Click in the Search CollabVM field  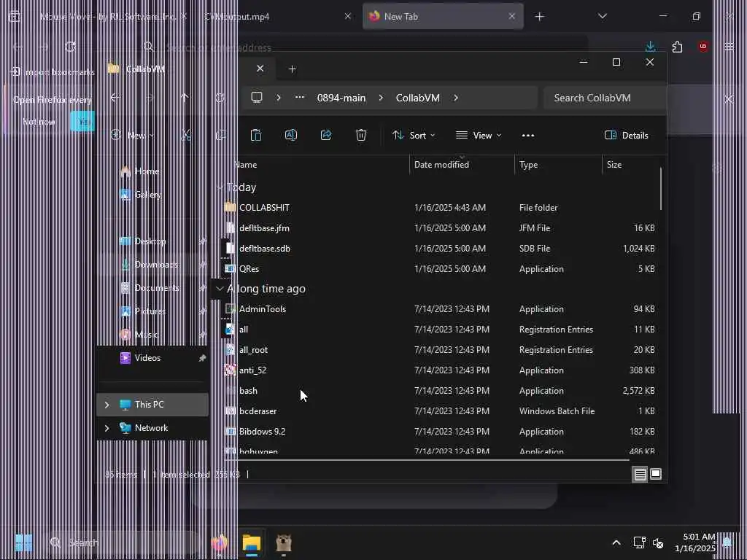[x=605, y=98]
